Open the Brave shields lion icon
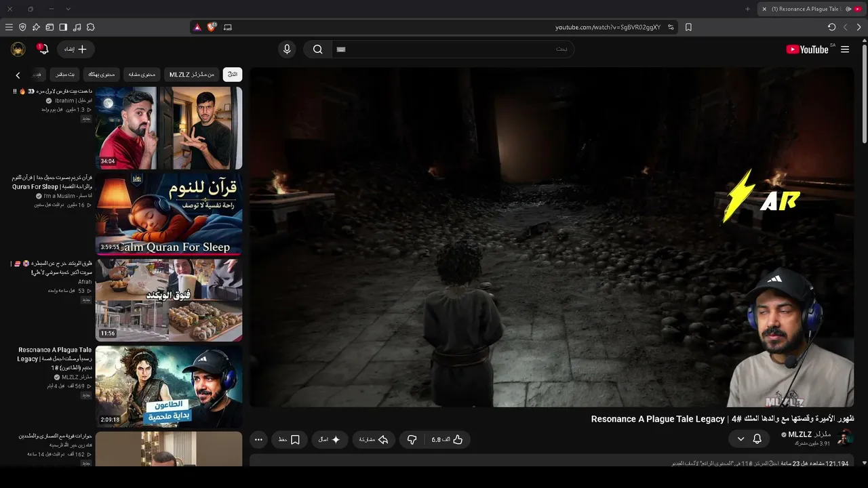868x488 pixels. (212, 27)
